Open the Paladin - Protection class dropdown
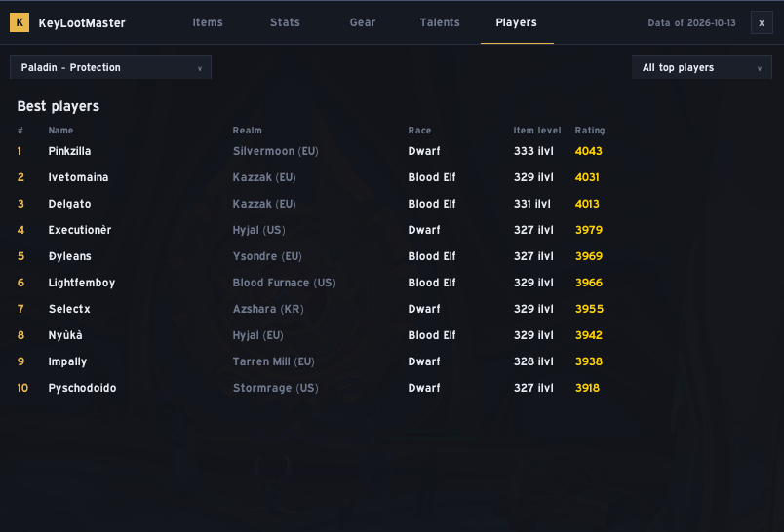This screenshot has width=784, height=532. 110,67
